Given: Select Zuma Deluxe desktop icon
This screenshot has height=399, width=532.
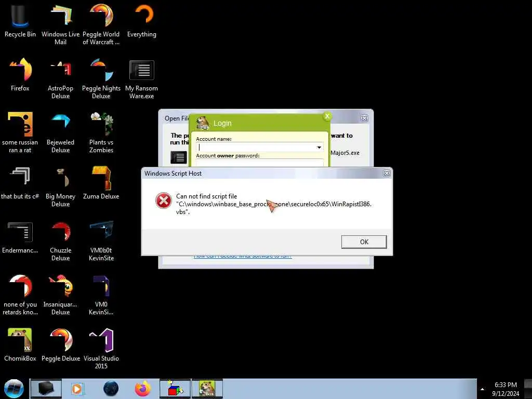Looking at the screenshot, I should [101, 183].
